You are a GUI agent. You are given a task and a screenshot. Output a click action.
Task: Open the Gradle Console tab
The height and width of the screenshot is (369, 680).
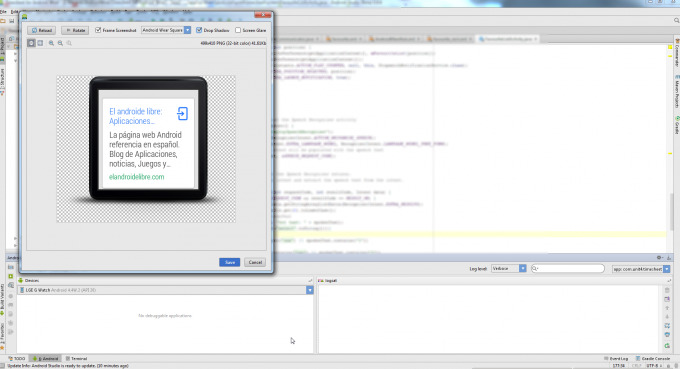(653, 359)
